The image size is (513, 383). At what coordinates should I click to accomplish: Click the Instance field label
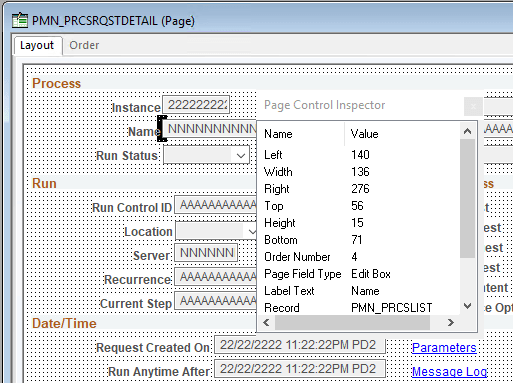[136, 108]
